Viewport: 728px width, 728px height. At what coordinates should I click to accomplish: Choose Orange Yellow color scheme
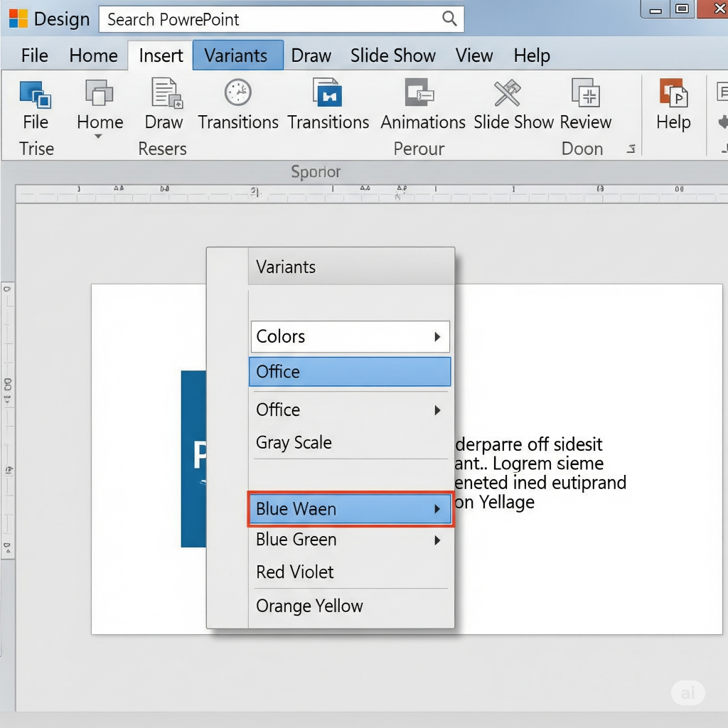pos(309,606)
